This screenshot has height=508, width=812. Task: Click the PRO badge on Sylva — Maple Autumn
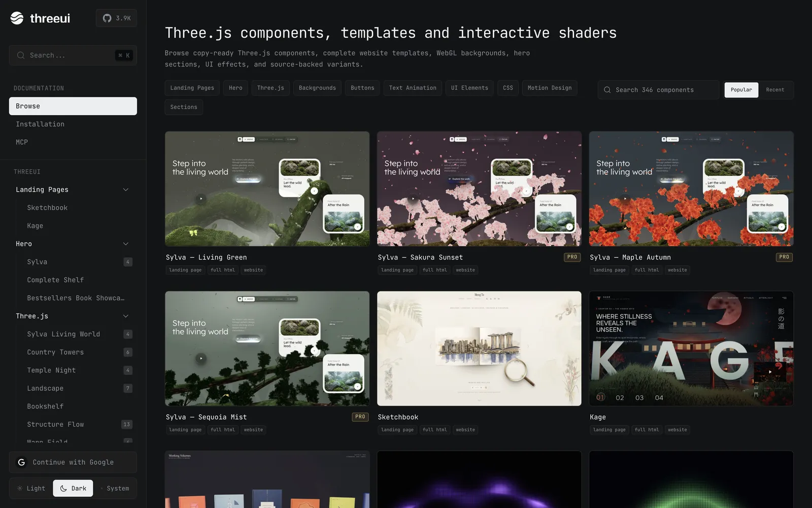[784, 257]
